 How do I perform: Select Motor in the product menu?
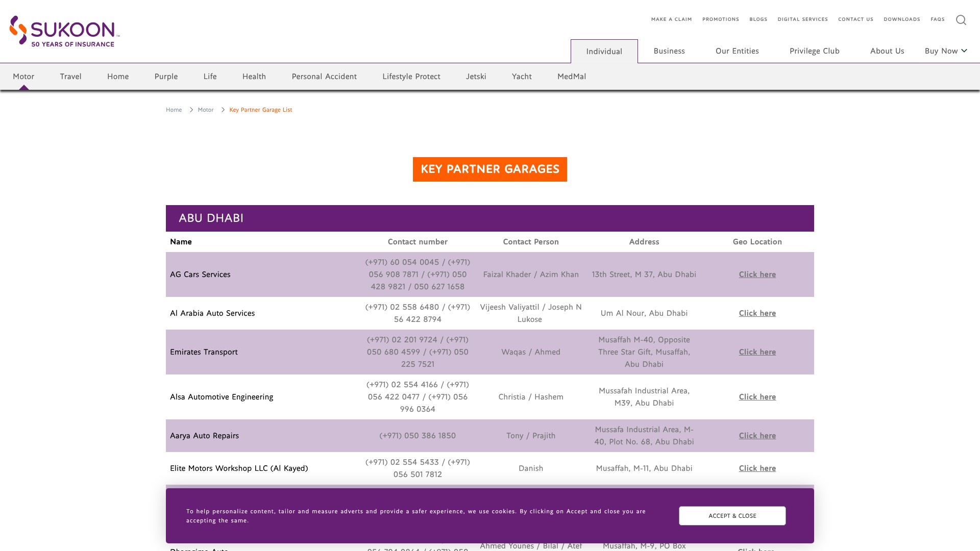[x=23, y=77]
